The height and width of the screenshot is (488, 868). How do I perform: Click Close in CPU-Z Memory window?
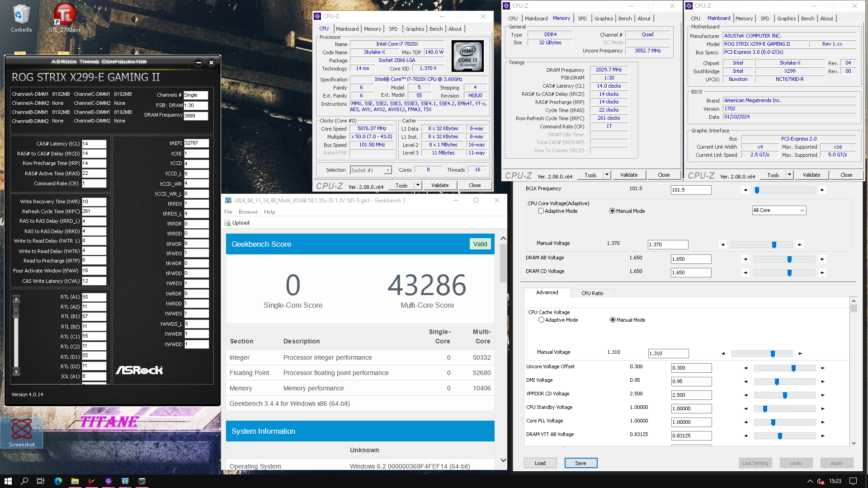click(664, 175)
